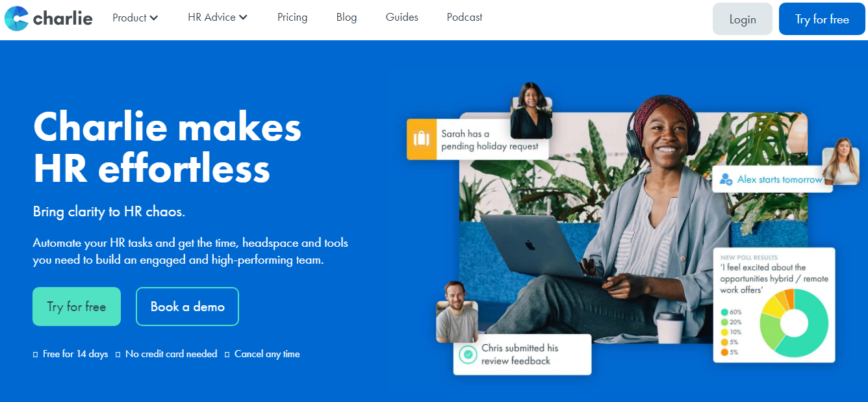This screenshot has height=402, width=868.
Task: Expand the HR Advice dropdown menu
Action: (218, 18)
